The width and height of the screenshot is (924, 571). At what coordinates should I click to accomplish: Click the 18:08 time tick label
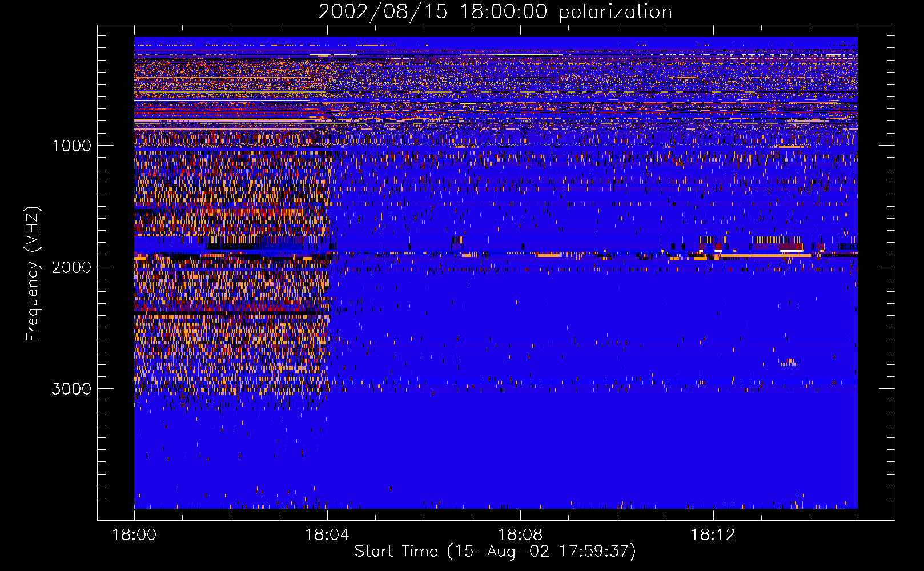pyautogui.click(x=520, y=534)
